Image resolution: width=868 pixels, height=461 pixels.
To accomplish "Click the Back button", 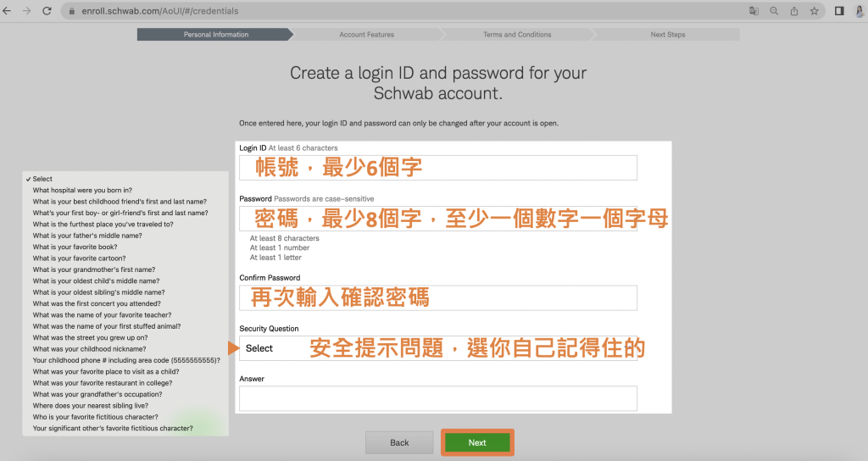I will (x=399, y=442).
